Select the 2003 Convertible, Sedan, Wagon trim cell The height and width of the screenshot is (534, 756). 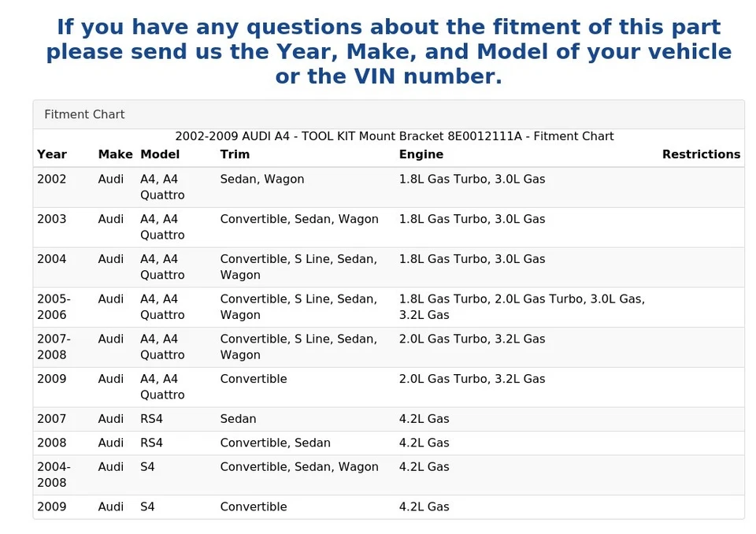(x=299, y=219)
